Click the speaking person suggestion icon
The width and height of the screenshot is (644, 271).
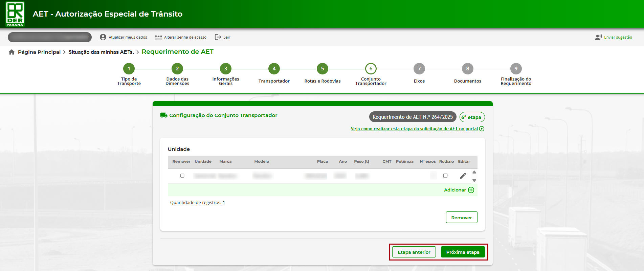tap(598, 37)
